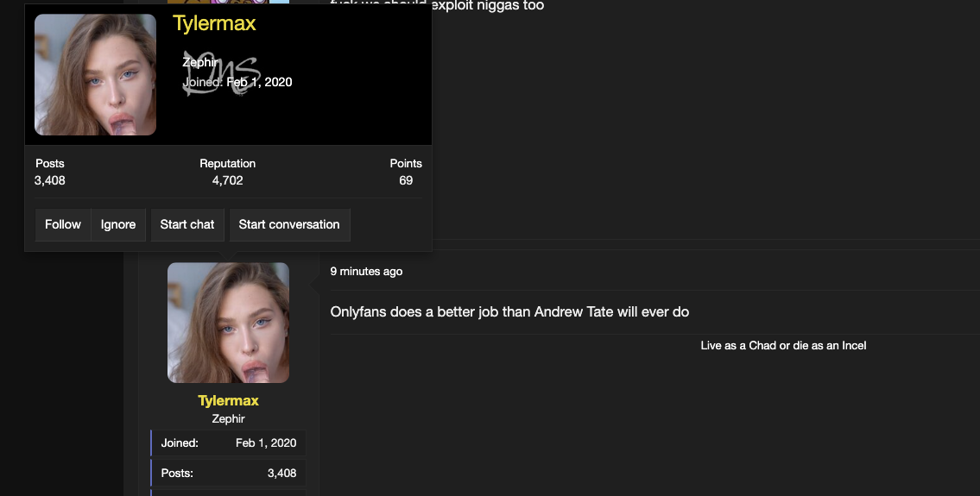Click Start conversation button

(x=289, y=225)
